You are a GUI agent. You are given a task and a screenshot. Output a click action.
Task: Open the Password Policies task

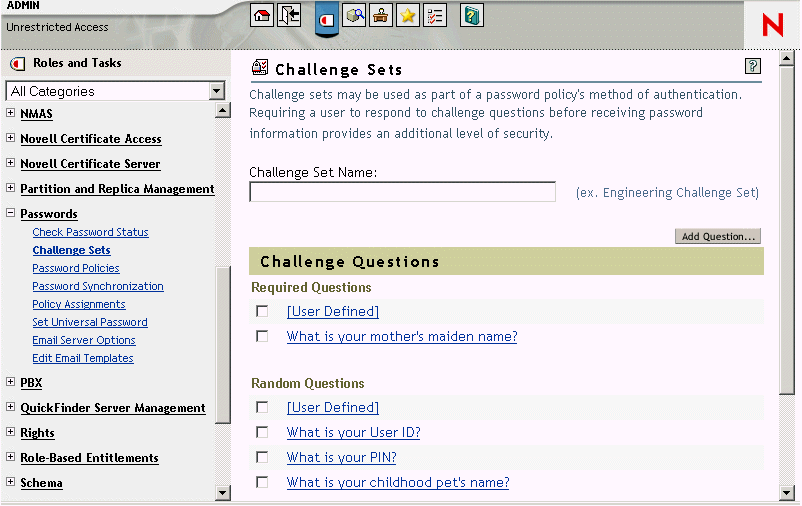[76, 268]
